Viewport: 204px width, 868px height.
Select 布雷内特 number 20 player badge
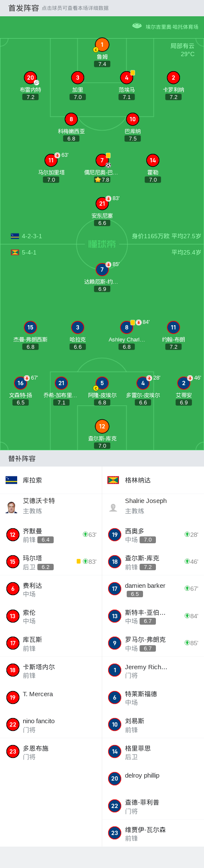[30, 78]
